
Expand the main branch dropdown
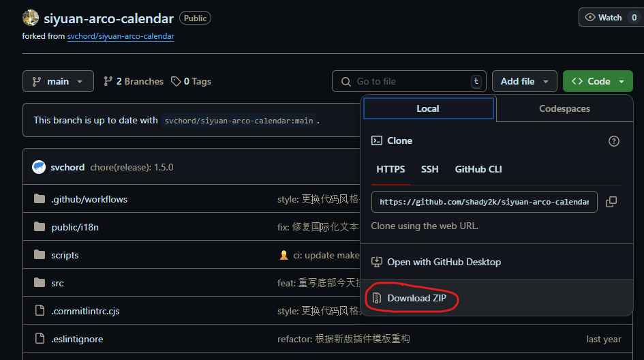(x=58, y=81)
